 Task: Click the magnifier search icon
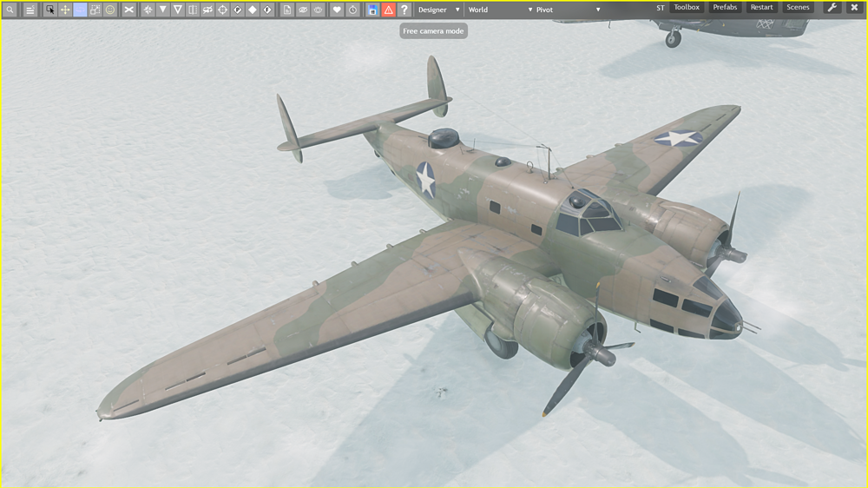pyautogui.click(x=10, y=10)
